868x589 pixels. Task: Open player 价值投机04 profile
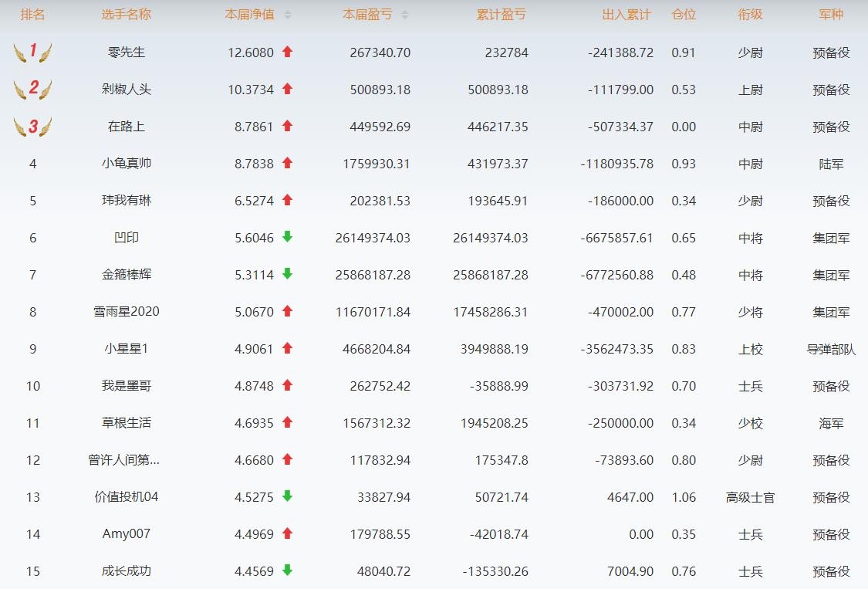(127, 497)
